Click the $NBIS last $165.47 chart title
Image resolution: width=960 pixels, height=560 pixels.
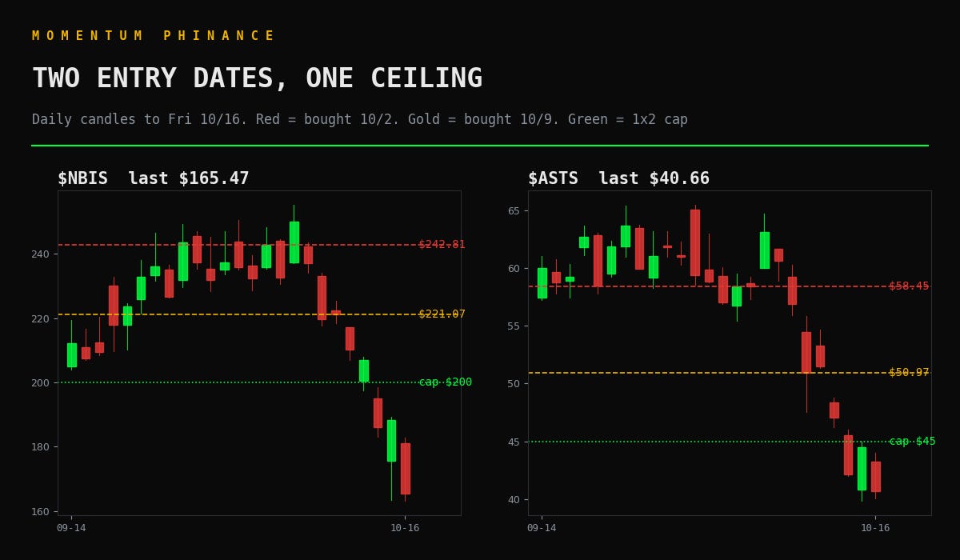click(154, 178)
